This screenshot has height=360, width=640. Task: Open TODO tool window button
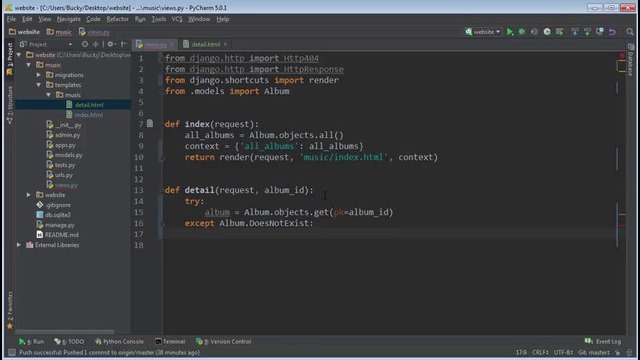(69, 341)
